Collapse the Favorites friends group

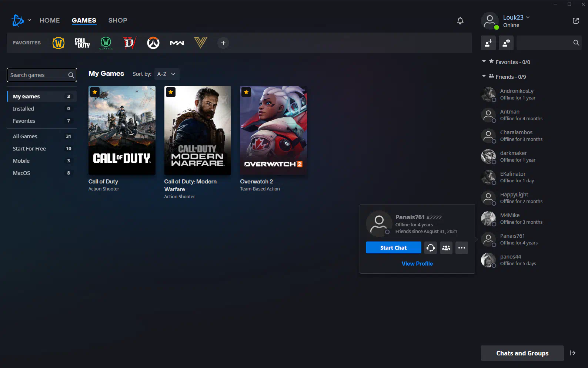click(484, 61)
